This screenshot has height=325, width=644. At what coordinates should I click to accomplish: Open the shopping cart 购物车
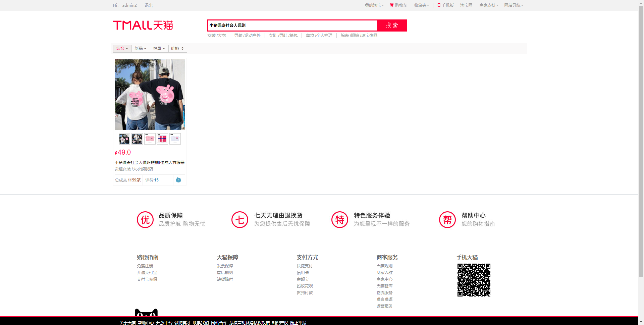pyautogui.click(x=398, y=5)
